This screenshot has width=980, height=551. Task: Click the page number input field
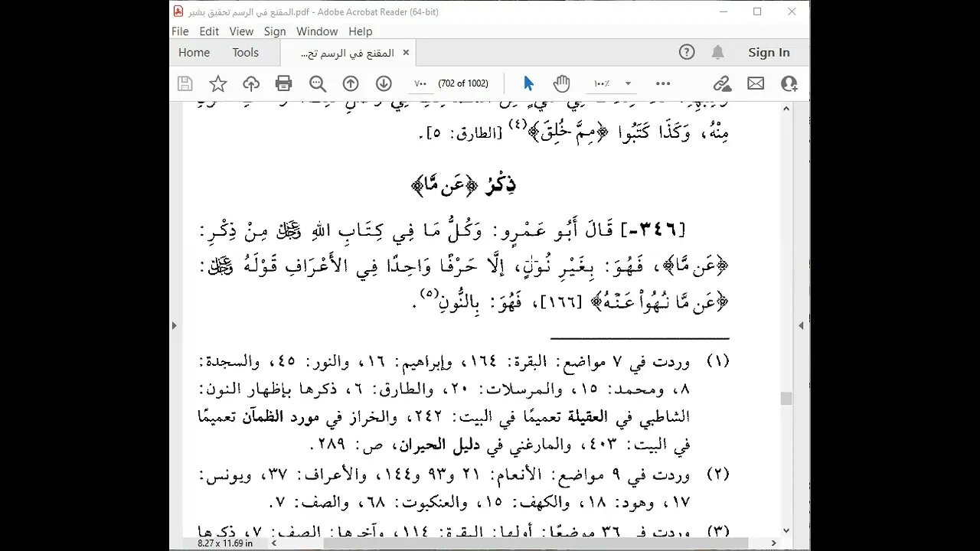click(x=420, y=83)
